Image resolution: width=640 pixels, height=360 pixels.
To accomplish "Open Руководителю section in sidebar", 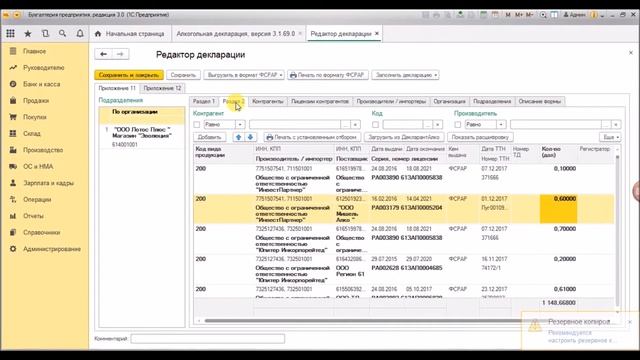I will [43, 67].
